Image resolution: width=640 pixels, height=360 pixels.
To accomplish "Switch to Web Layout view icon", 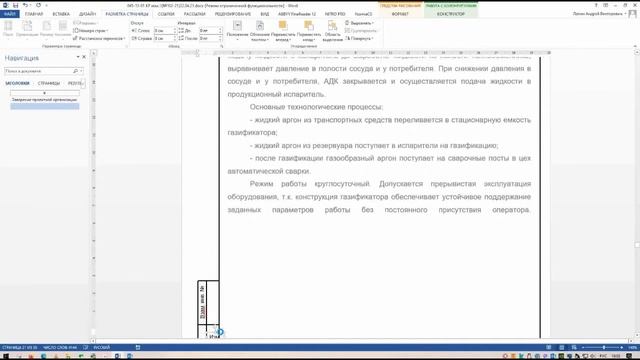I will tap(574, 347).
